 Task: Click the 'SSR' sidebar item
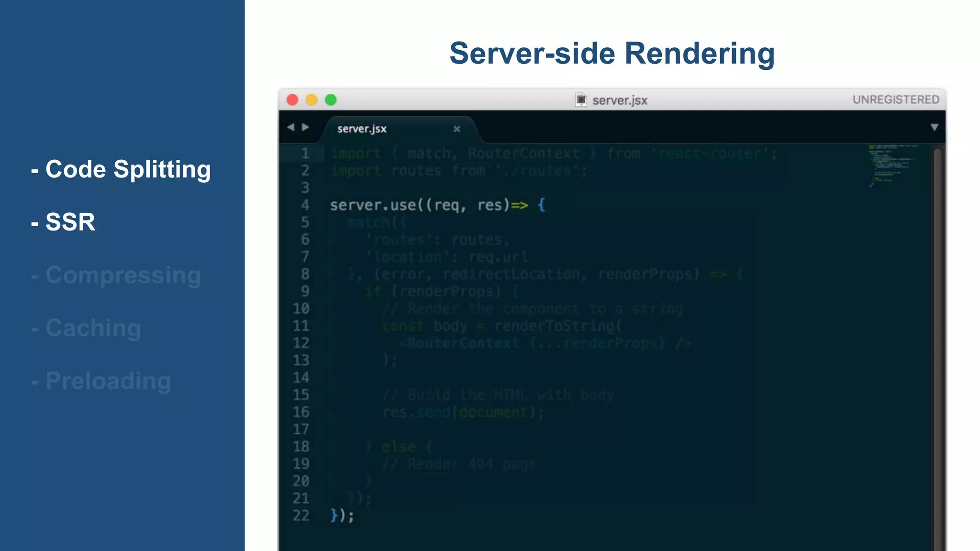pyautogui.click(x=63, y=222)
